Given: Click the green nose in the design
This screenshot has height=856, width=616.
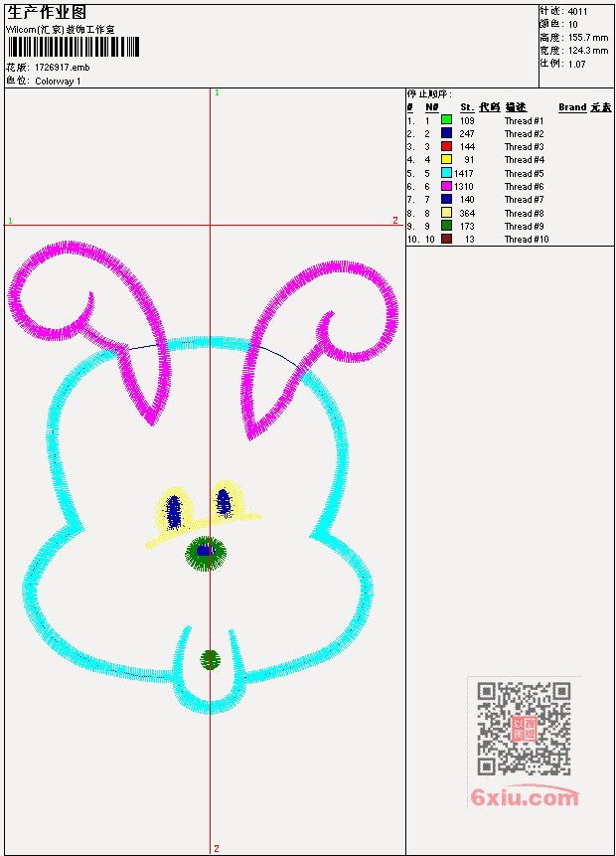Looking at the screenshot, I should pos(205,553).
